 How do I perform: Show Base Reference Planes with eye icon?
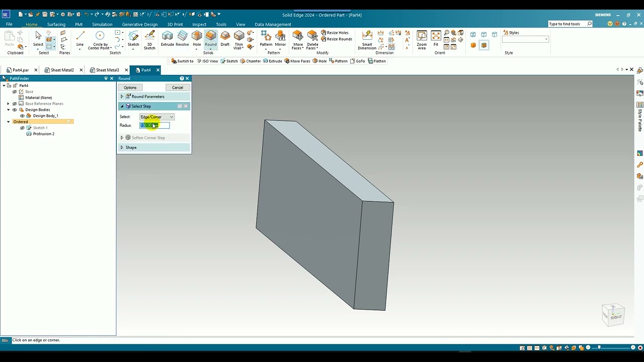point(15,104)
